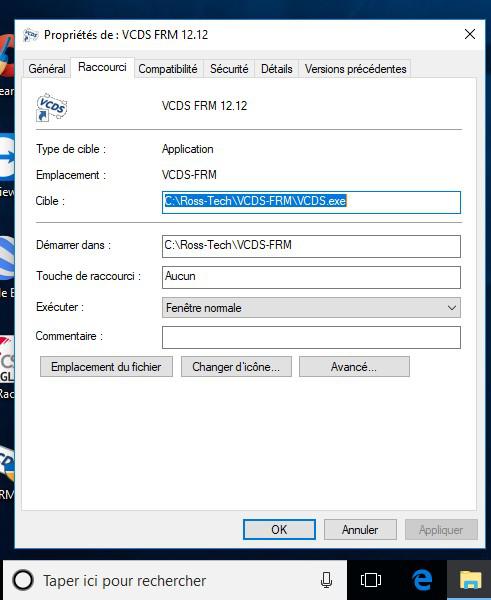The image size is (491, 600).
Task: Select the Raccourci tab
Action: (x=102, y=67)
